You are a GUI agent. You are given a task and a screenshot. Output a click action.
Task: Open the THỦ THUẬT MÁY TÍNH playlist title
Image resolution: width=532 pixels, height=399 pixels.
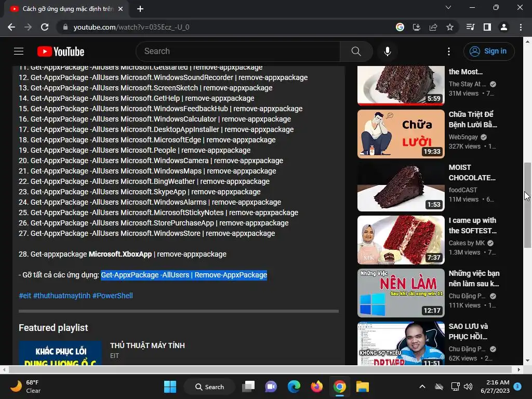click(148, 345)
